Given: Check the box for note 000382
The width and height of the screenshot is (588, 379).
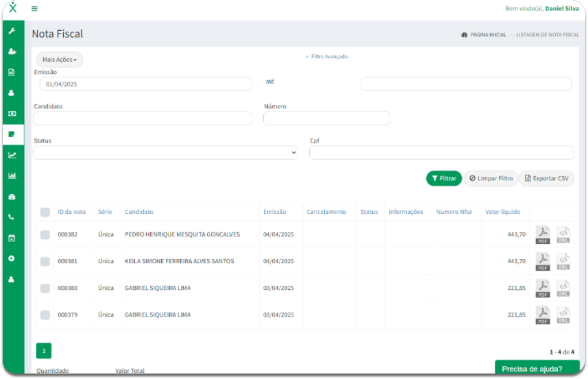Looking at the screenshot, I should (x=45, y=234).
